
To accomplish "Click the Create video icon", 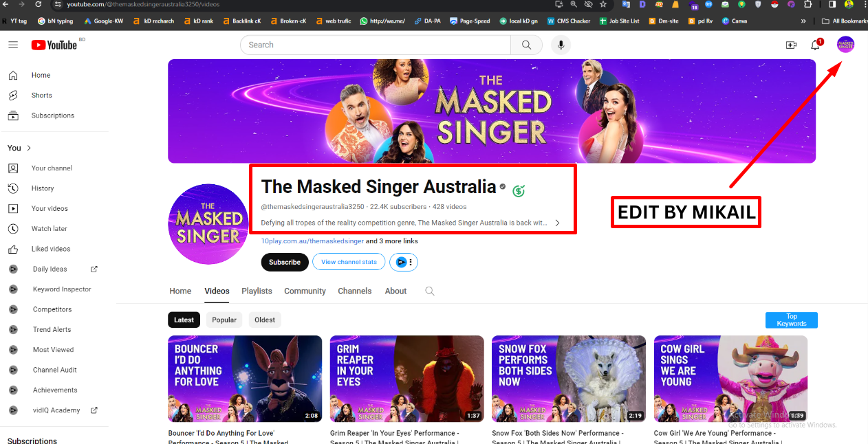I will (x=791, y=45).
